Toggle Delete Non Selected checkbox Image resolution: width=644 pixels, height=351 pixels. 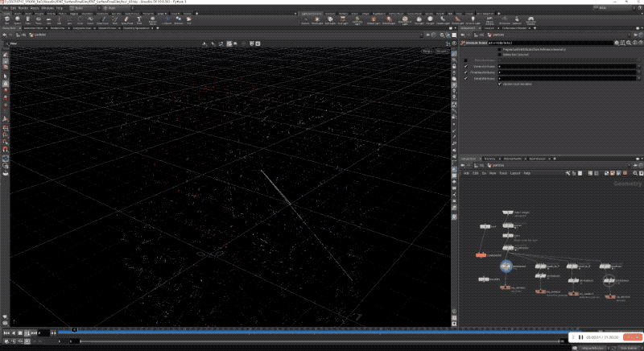499,54
